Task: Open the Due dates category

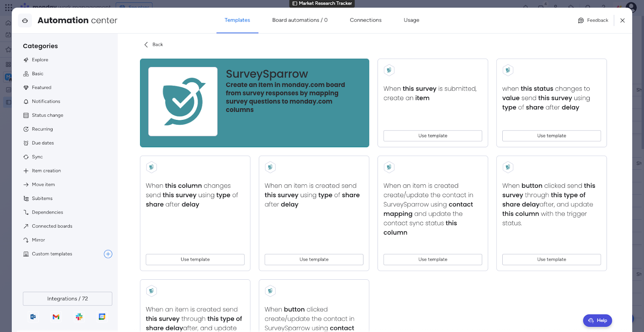Action: [x=43, y=143]
